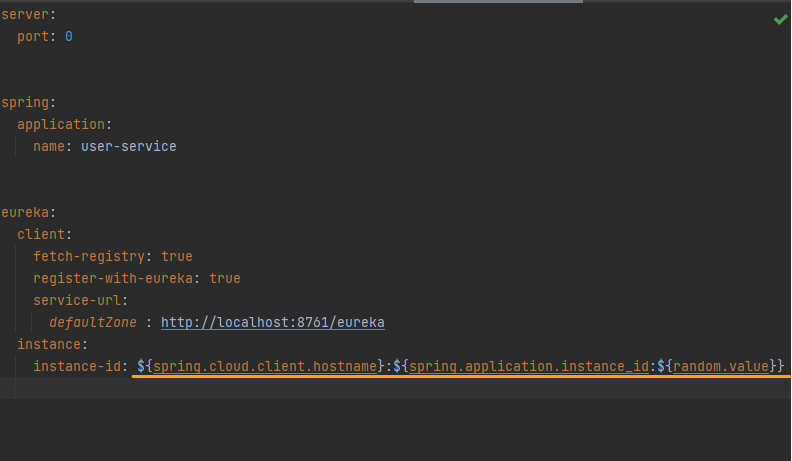Click the true value of register-with-eureka

[225, 278]
